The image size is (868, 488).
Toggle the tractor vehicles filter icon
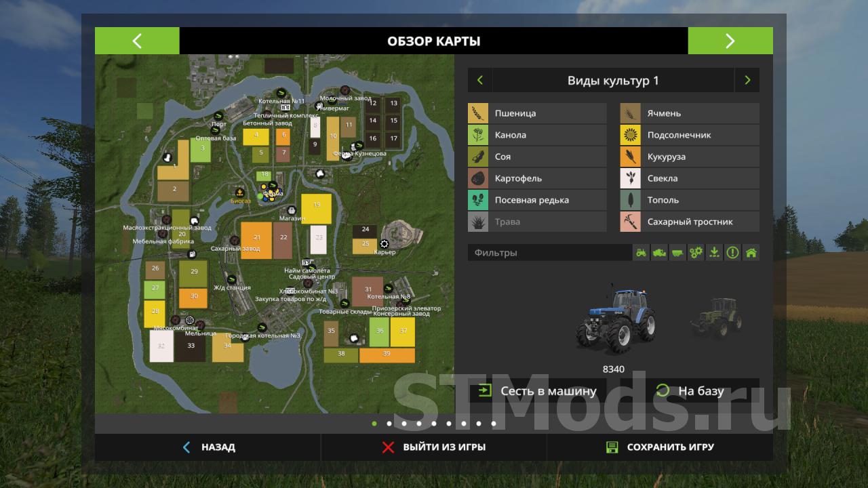[x=641, y=253]
